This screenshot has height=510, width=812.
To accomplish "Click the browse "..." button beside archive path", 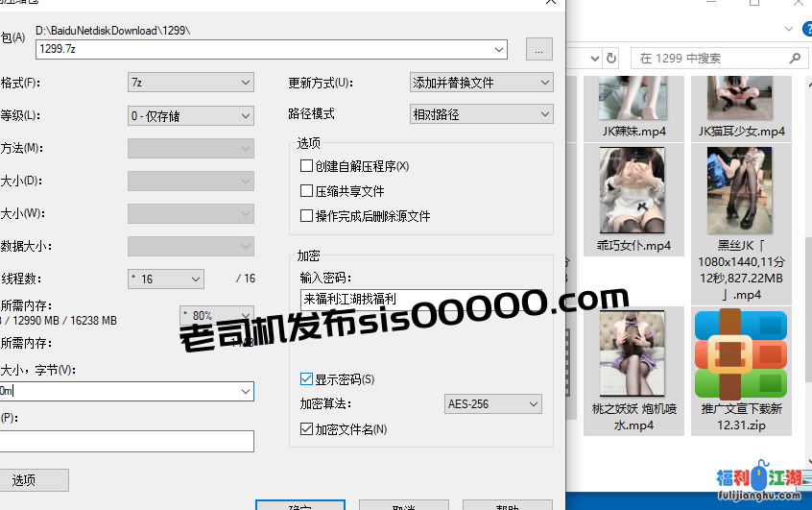I will tap(539, 49).
